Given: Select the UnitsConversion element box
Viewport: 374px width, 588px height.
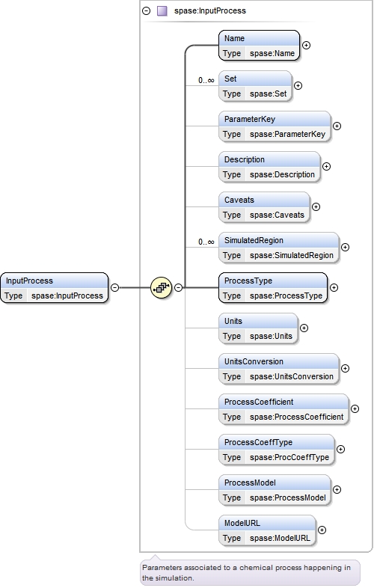Looking at the screenshot, I should [279, 369].
